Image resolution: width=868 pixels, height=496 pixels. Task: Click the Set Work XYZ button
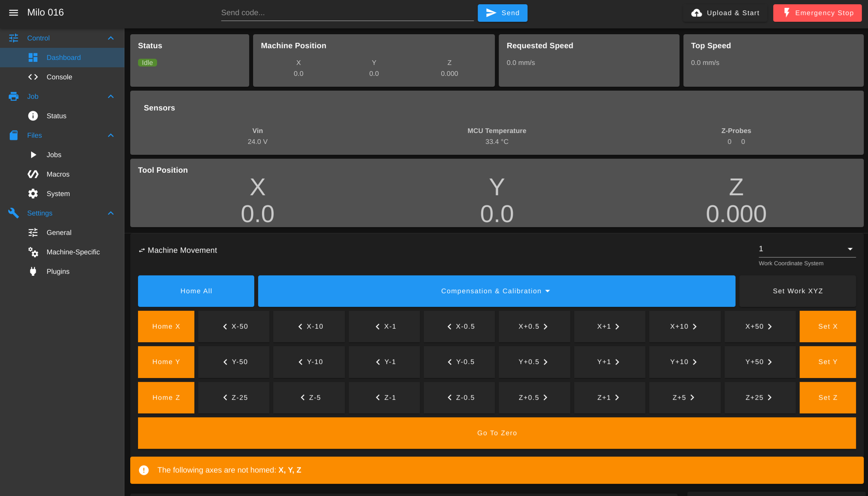798,291
